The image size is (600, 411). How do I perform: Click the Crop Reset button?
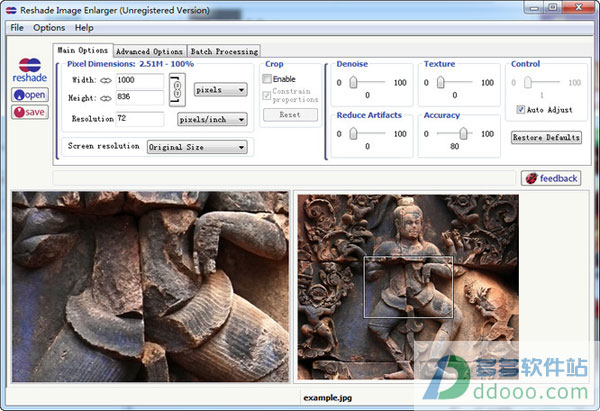point(290,115)
